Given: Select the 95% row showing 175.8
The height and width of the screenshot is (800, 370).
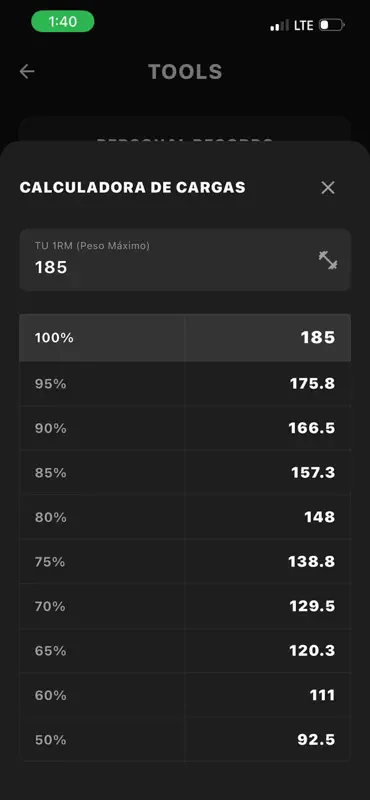Looking at the screenshot, I should (x=185, y=384).
